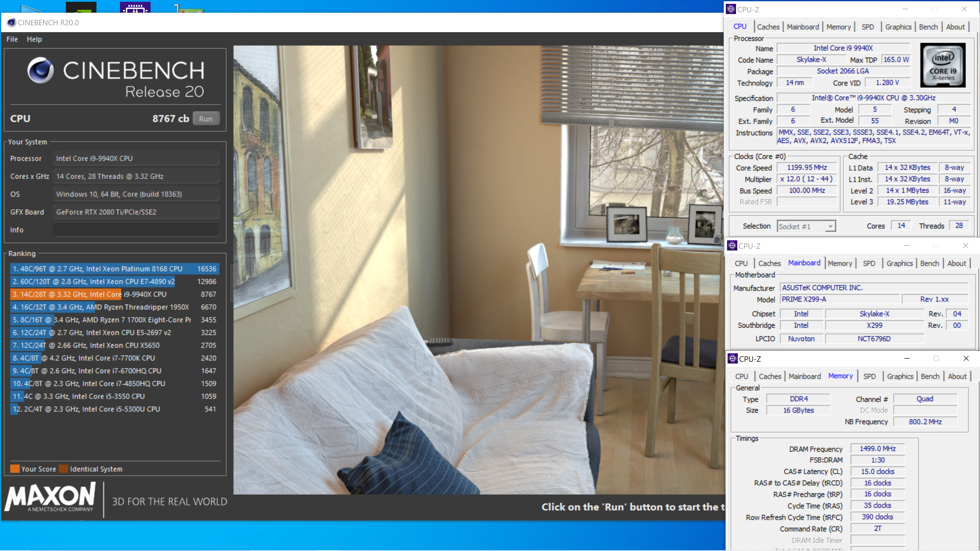This screenshot has width=980, height=551.
Task: Open SPD tab in top CPU-Z window
Action: point(867,27)
